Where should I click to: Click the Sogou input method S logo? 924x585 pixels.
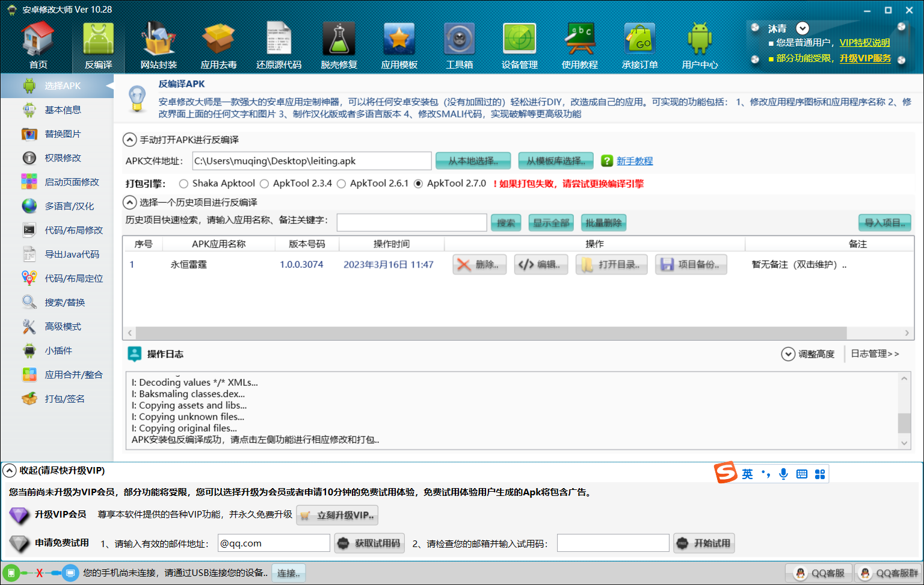(x=726, y=473)
